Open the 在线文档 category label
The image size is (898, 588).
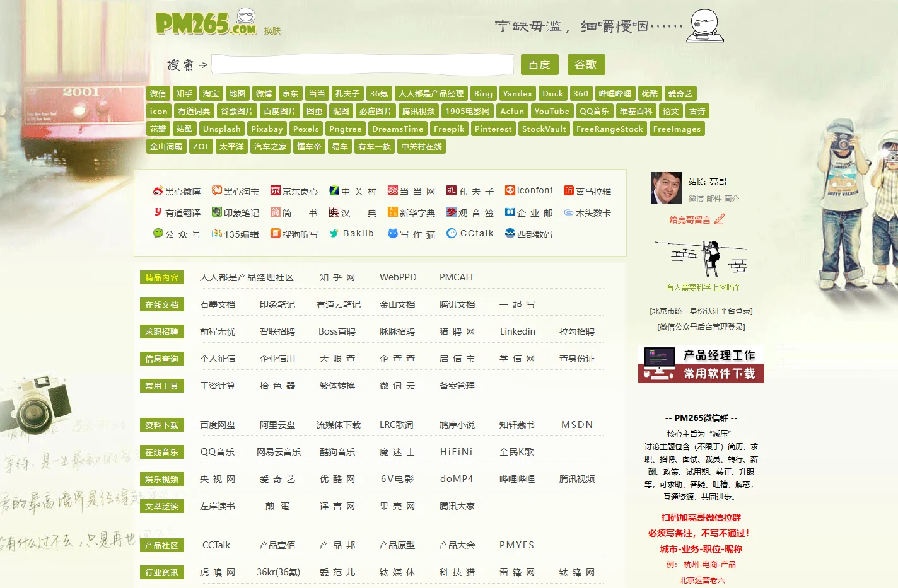coord(162,304)
